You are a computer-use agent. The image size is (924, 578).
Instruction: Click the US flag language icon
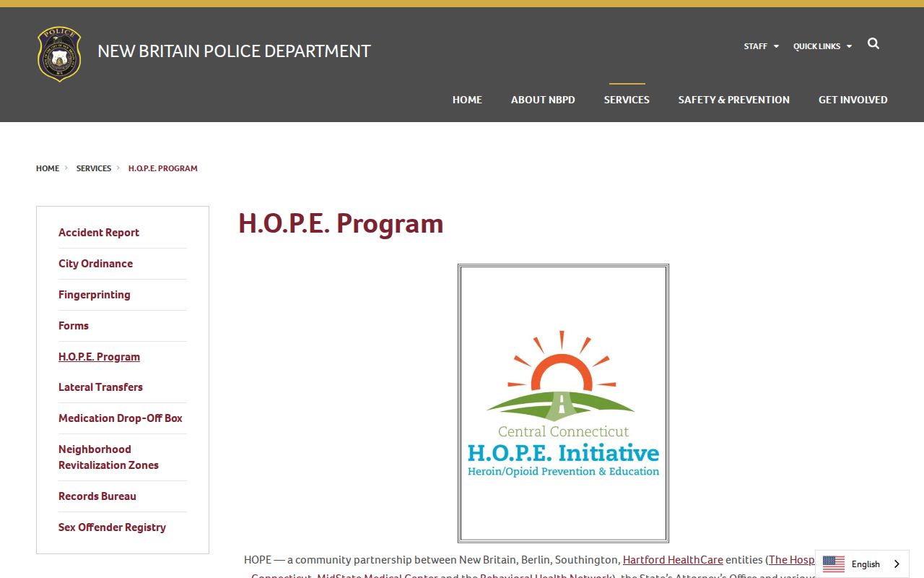pos(833,564)
